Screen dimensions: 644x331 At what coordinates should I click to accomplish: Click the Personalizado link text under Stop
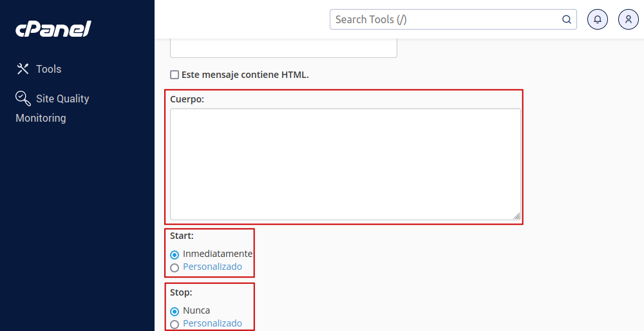pyautogui.click(x=213, y=323)
